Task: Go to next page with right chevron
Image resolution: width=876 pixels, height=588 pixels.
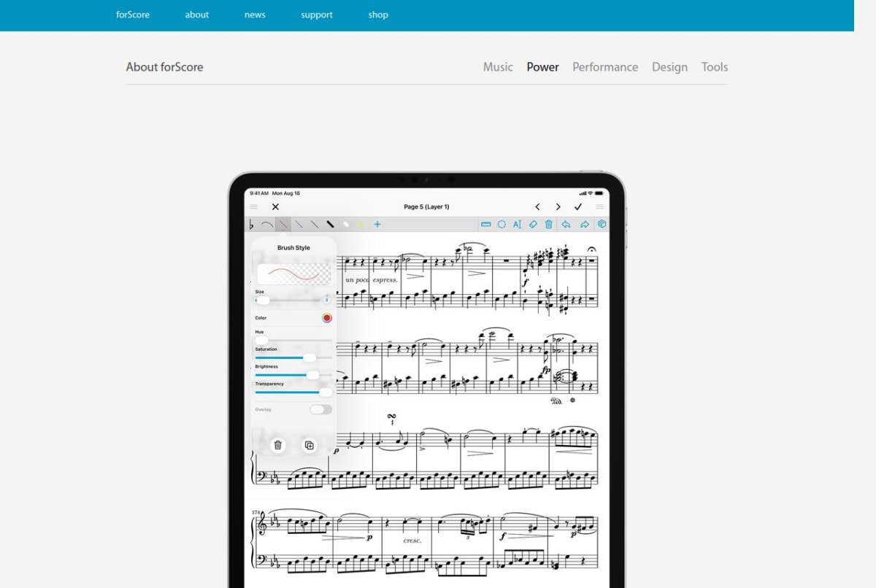Action: [x=558, y=207]
